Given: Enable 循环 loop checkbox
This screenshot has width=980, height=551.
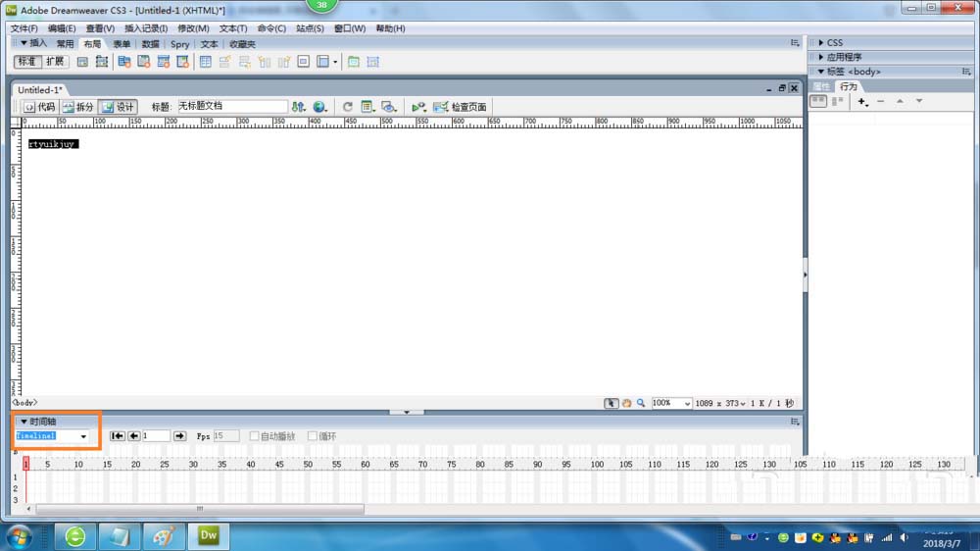Looking at the screenshot, I should [312, 436].
